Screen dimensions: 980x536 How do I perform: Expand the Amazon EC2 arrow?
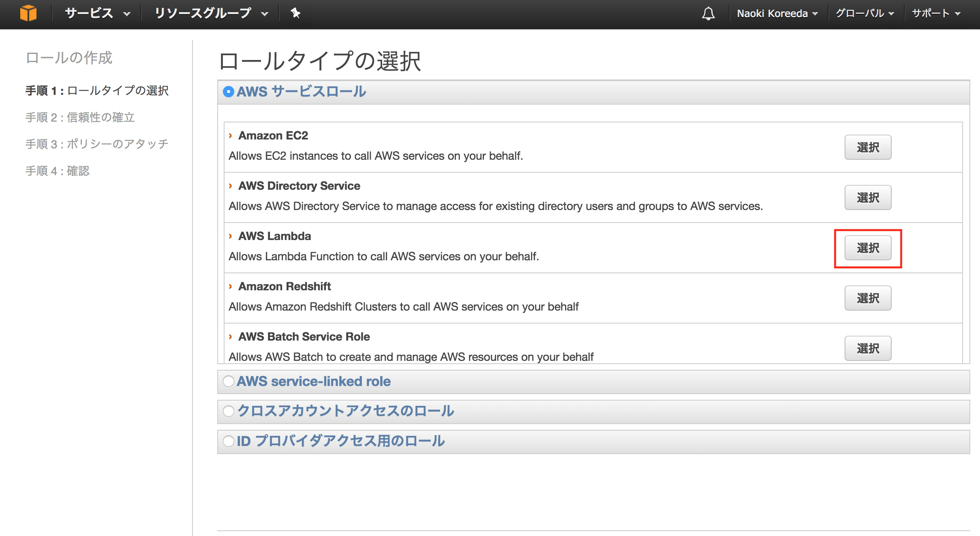(231, 135)
